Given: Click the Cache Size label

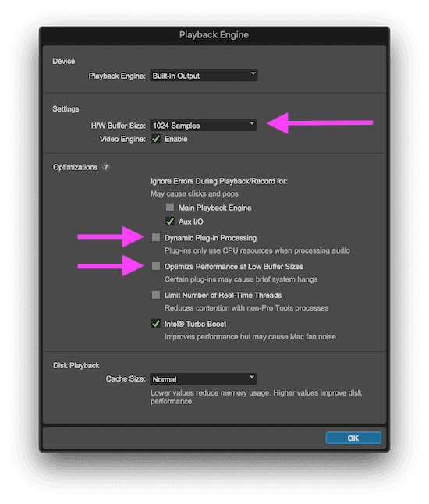Looking at the screenshot, I should point(126,379).
